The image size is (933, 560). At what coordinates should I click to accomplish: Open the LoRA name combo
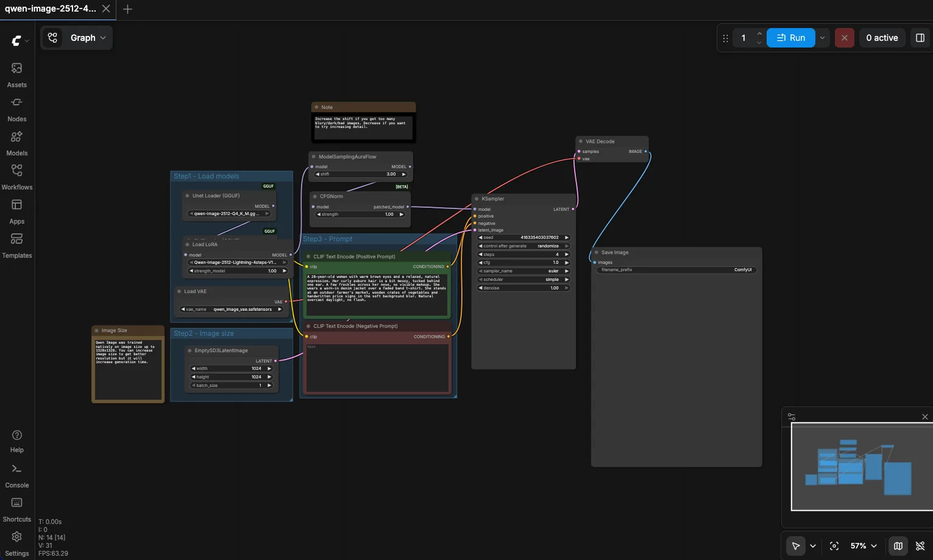(238, 263)
